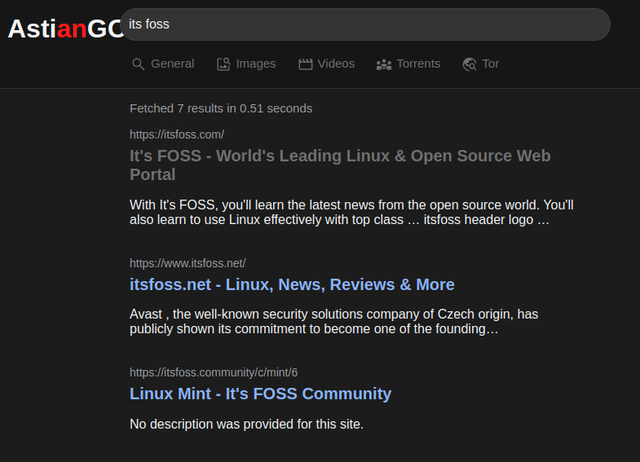
Task: Click the globe icon beside Tor
Action: [469, 64]
